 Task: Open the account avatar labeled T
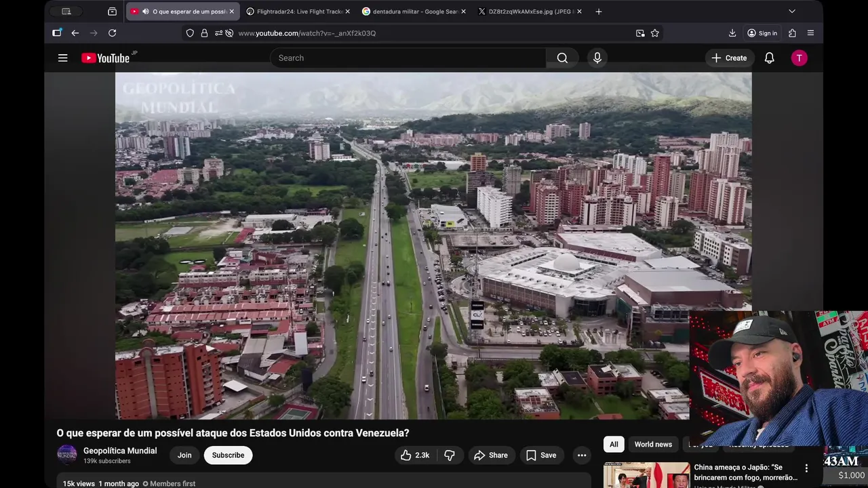tap(799, 58)
